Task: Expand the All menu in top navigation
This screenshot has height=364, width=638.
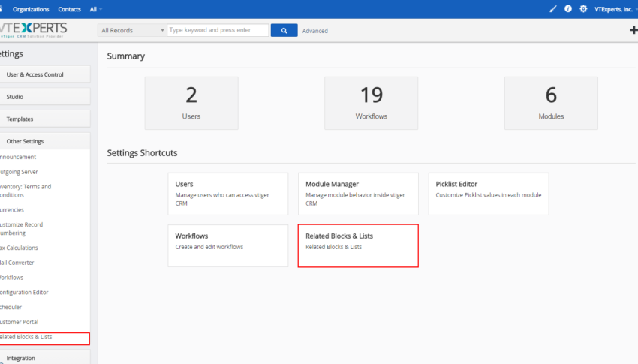Action: click(x=95, y=9)
